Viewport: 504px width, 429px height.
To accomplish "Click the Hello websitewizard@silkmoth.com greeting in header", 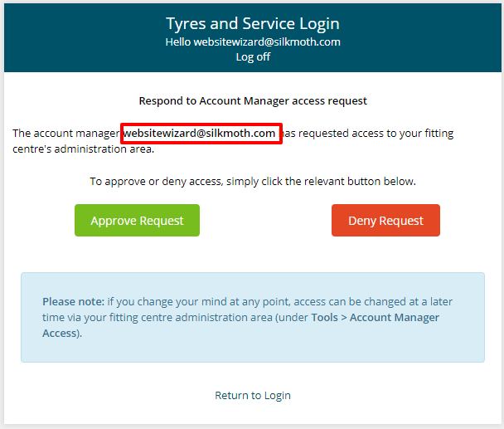I will click(253, 42).
